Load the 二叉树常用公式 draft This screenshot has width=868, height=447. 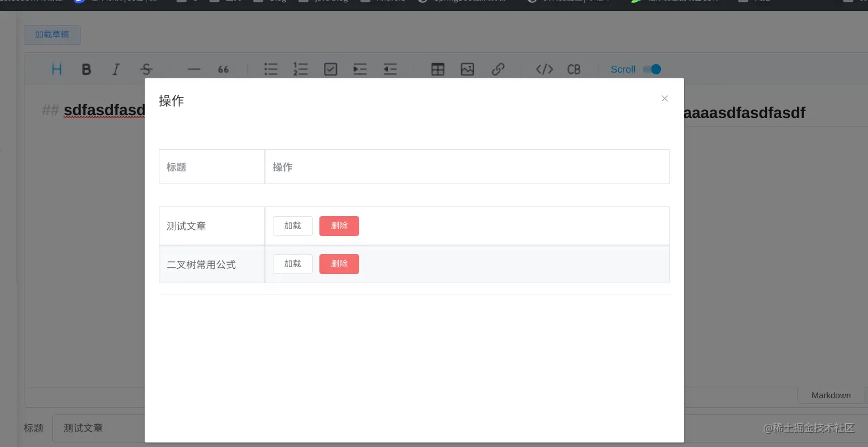point(293,264)
